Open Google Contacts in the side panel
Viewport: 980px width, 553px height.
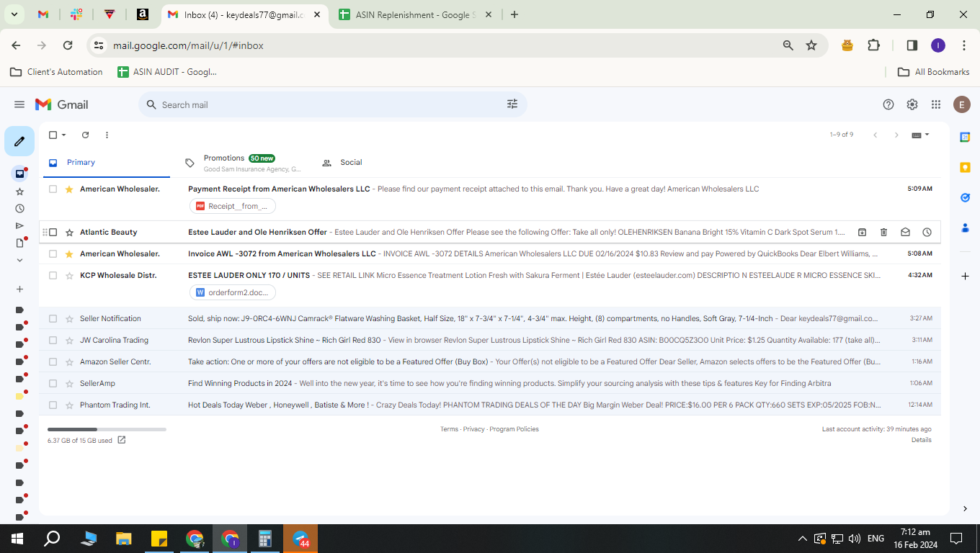click(x=965, y=228)
